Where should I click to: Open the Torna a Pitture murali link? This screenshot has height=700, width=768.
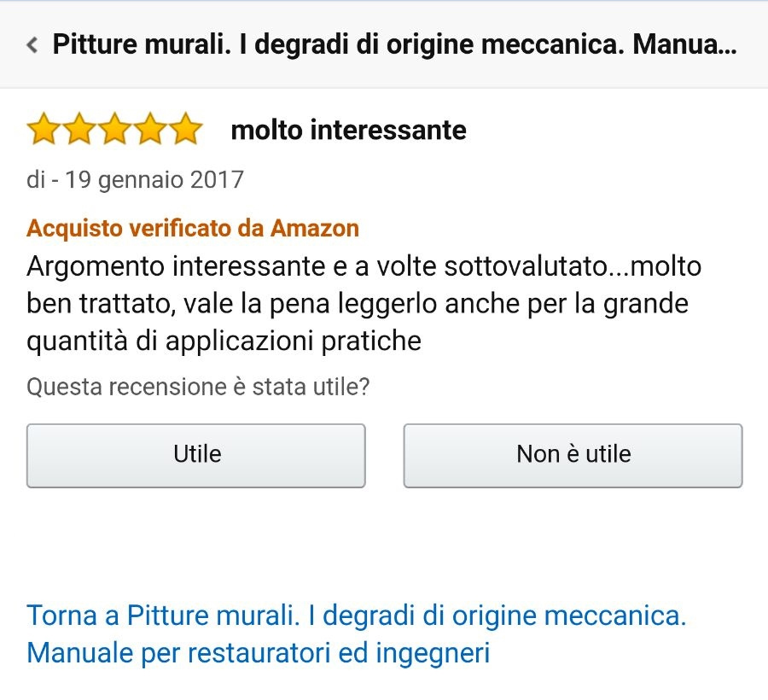click(357, 634)
